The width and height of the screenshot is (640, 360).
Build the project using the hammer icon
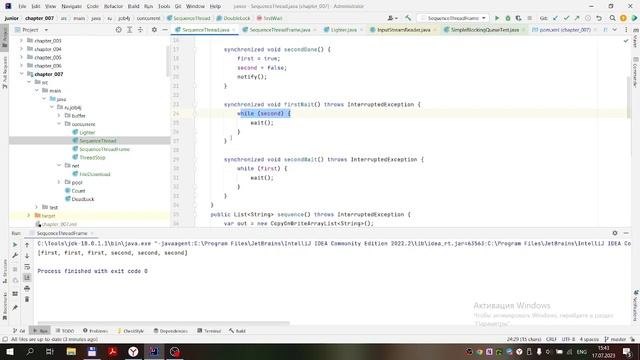(x=408, y=18)
